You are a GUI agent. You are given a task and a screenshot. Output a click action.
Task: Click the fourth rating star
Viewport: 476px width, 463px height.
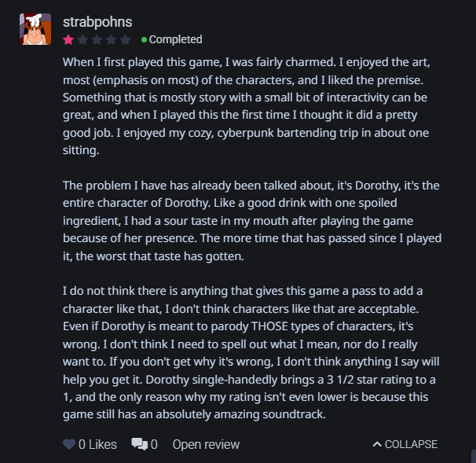point(112,39)
